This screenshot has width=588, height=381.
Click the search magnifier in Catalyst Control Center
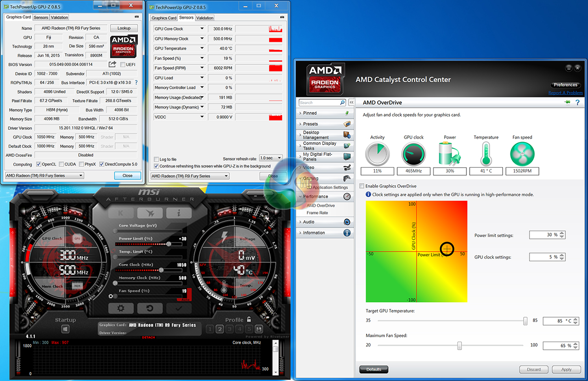click(342, 102)
